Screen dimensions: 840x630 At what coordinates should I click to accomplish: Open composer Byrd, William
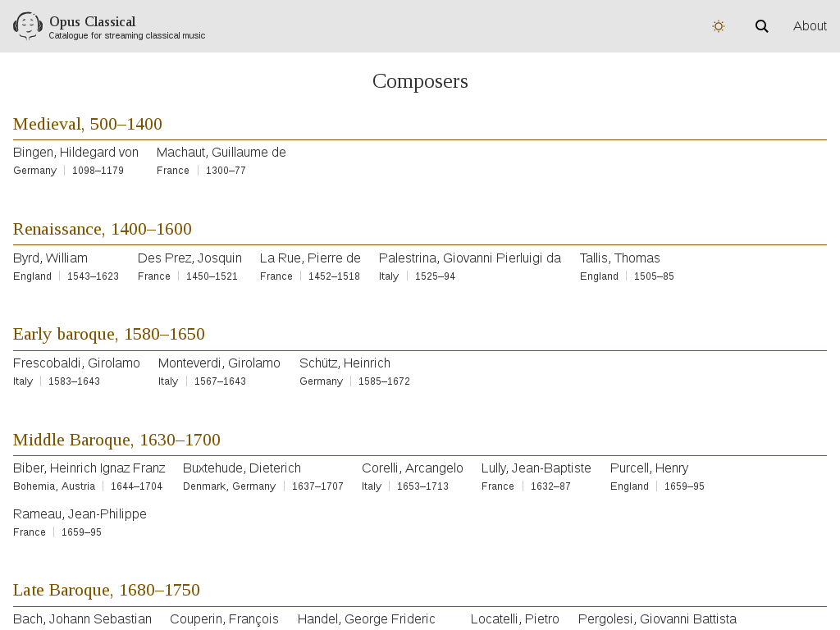(50, 258)
